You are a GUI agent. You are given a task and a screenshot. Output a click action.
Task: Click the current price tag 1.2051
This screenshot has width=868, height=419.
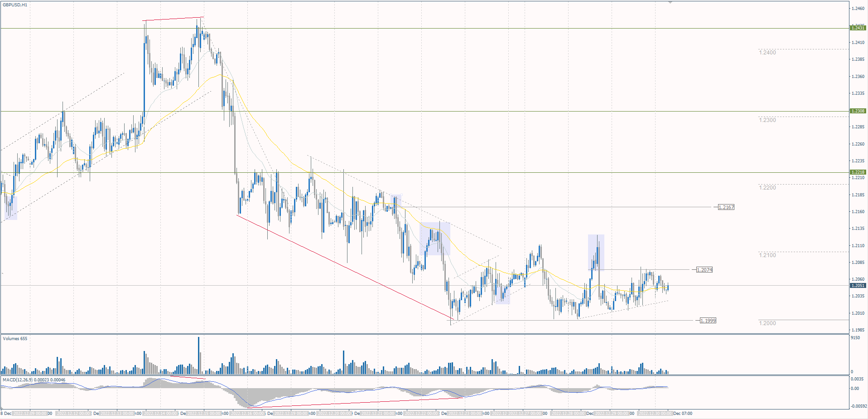pyautogui.click(x=858, y=286)
